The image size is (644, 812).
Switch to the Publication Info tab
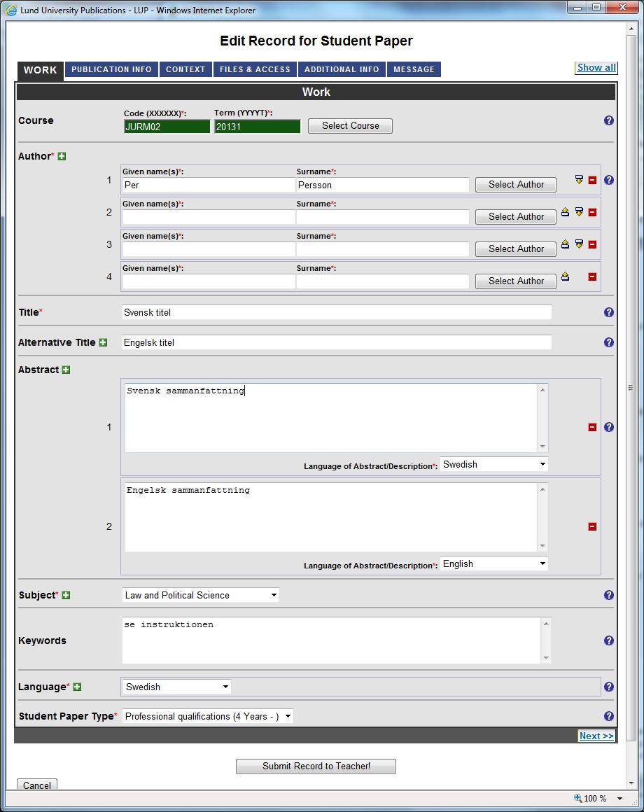(x=112, y=69)
